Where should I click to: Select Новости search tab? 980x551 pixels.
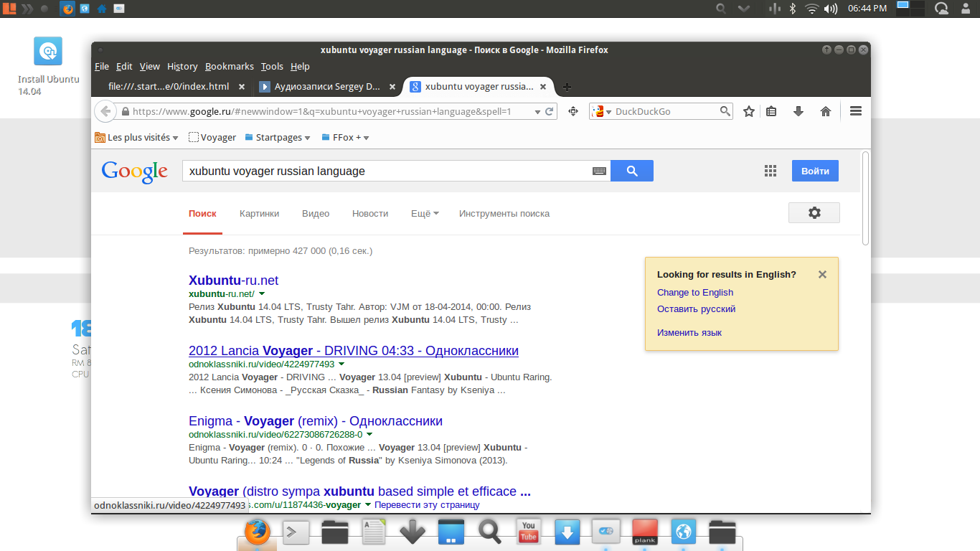pyautogui.click(x=370, y=213)
